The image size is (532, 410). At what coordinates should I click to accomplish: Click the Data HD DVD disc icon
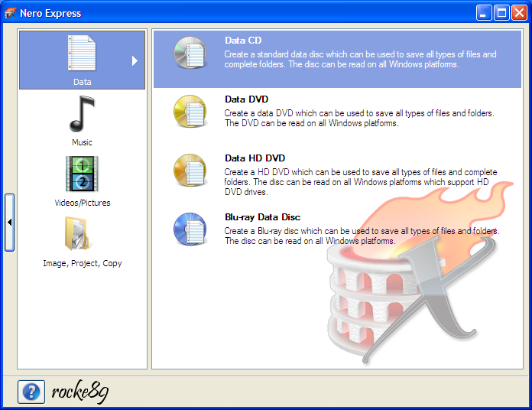(x=190, y=171)
